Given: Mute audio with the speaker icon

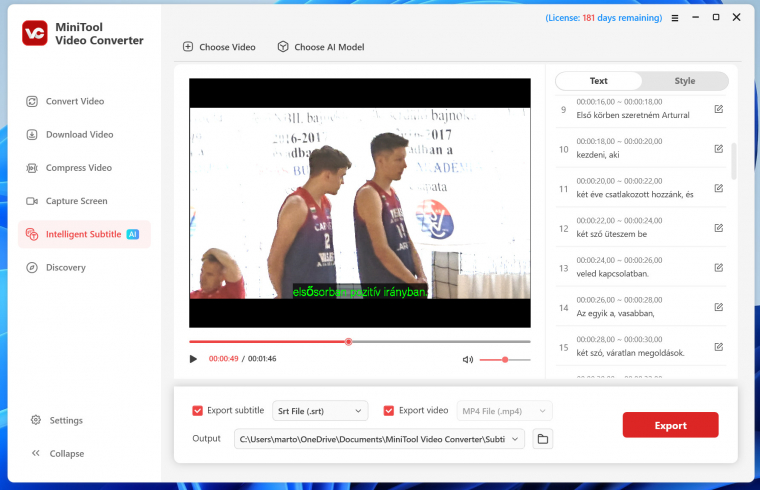Looking at the screenshot, I should click(x=467, y=359).
